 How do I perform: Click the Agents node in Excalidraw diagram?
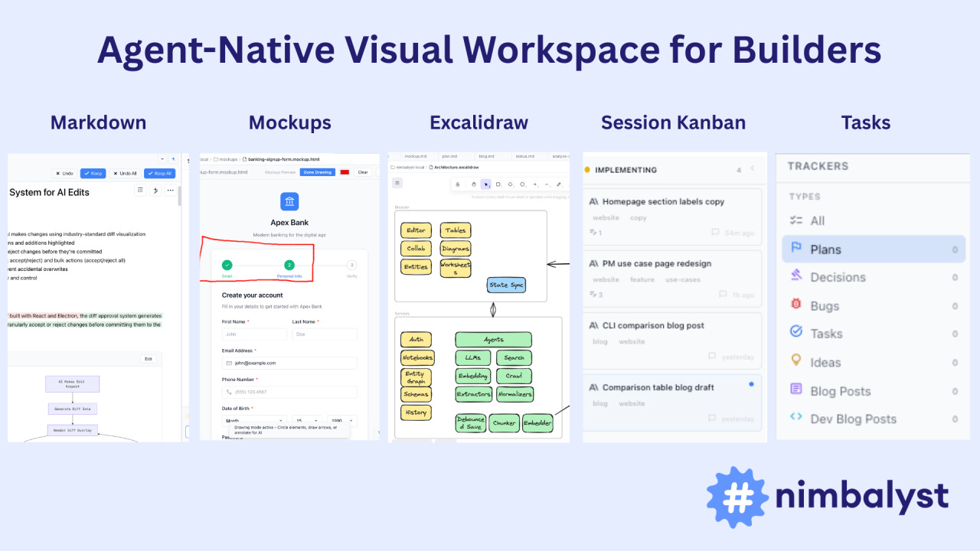[x=493, y=340]
